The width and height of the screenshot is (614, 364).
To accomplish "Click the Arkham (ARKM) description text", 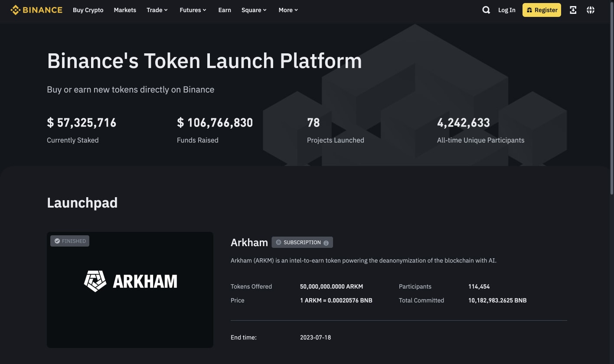I will (x=363, y=260).
